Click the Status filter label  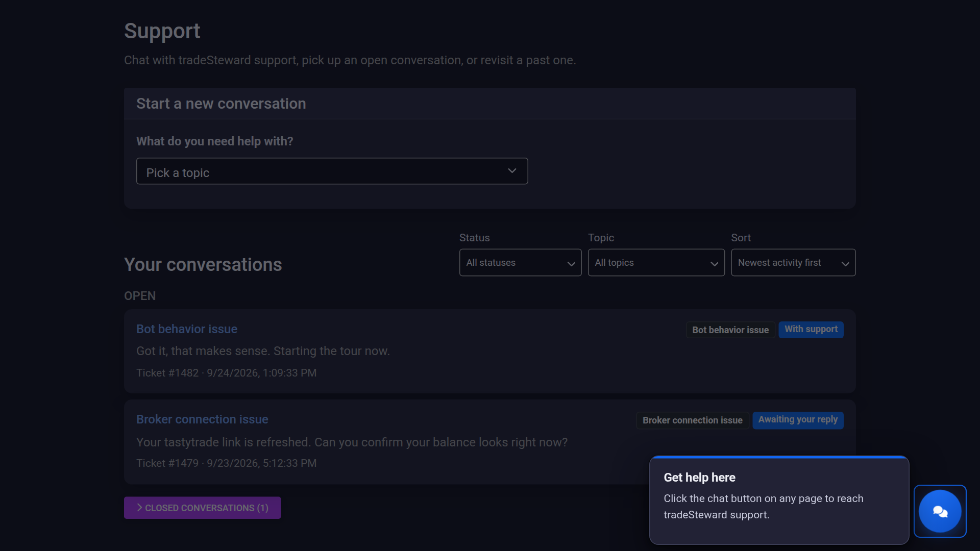pyautogui.click(x=474, y=238)
